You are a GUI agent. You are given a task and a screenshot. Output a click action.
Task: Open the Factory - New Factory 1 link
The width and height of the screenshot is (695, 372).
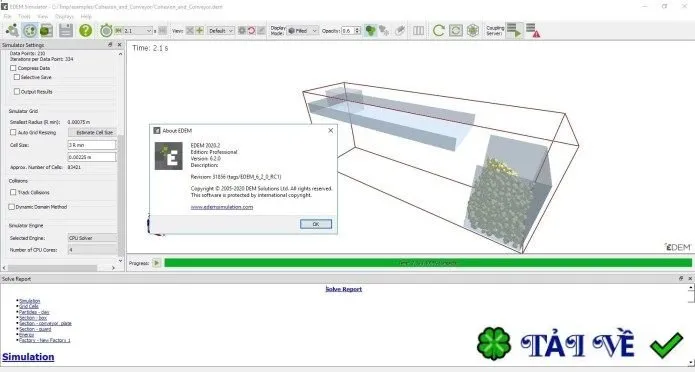click(45, 340)
